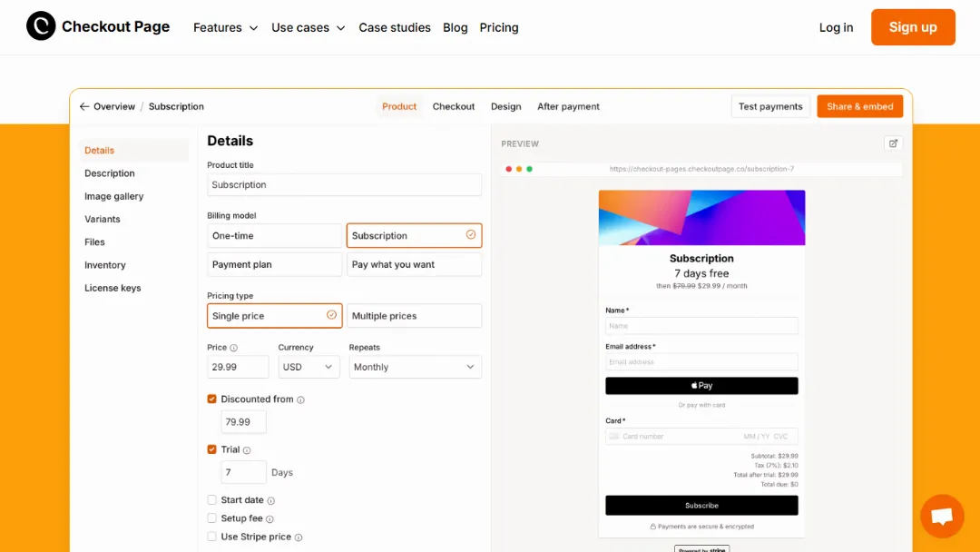Click the preview URL address bar
980x552 pixels.
[701, 169]
